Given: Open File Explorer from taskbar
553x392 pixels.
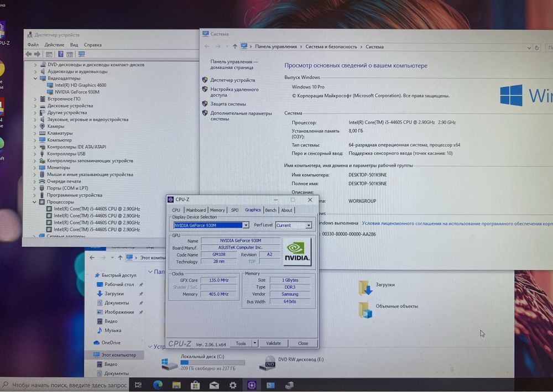Looking at the screenshot, I should coord(176,385).
